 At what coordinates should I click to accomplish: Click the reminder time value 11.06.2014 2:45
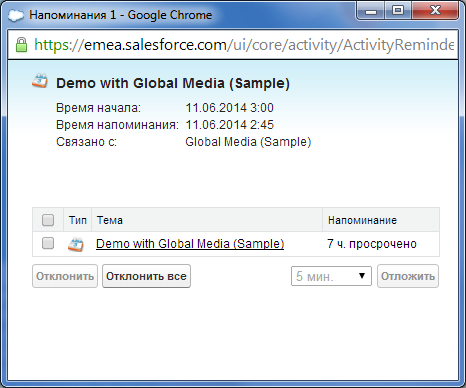click(x=229, y=125)
